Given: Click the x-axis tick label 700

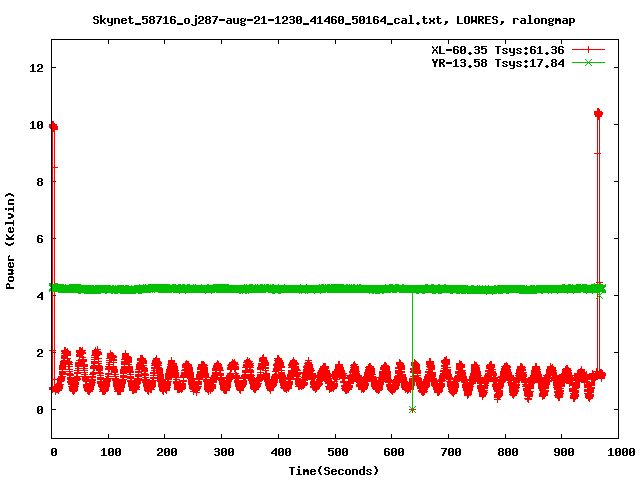Looking at the screenshot, I should point(451,452).
